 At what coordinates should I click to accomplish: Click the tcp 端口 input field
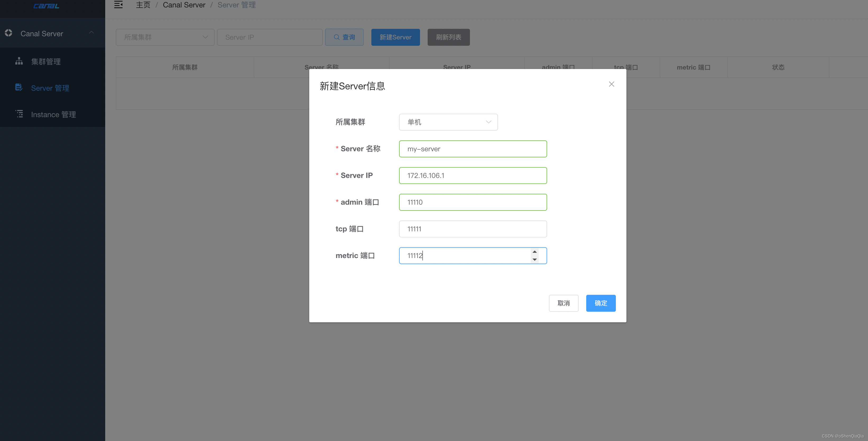(x=472, y=229)
